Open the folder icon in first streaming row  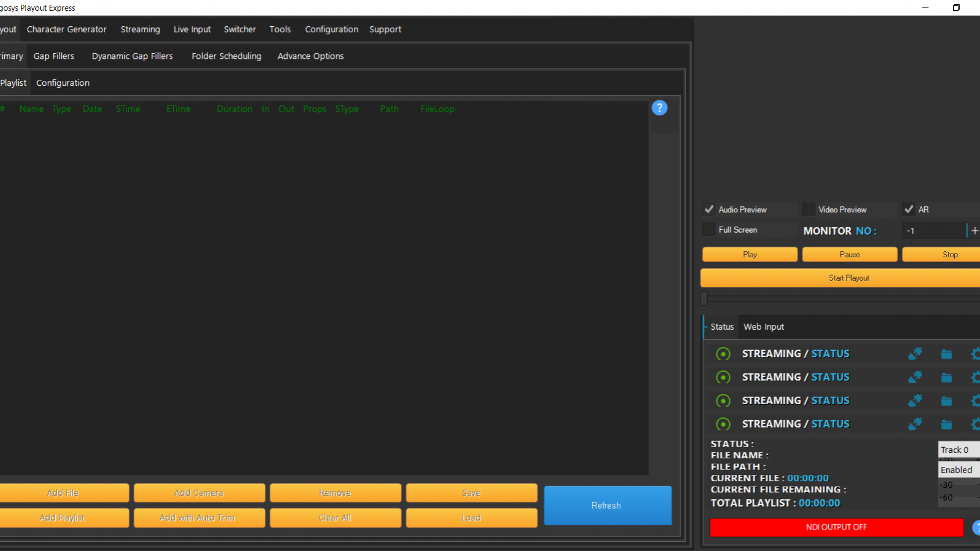point(946,354)
